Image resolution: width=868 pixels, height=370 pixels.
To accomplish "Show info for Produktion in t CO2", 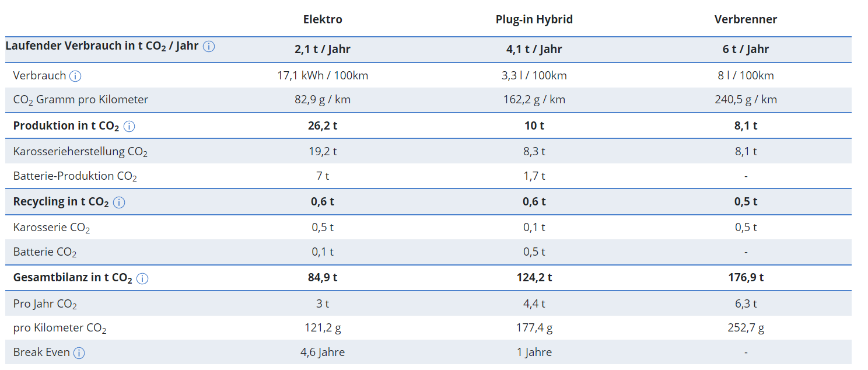I will 129,126.
